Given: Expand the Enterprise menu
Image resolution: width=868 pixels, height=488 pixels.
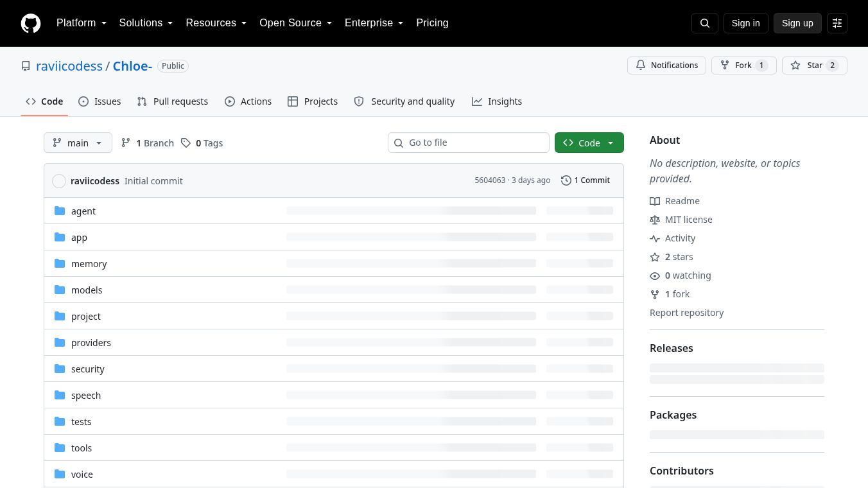Looking at the screenshot, I should [x=374, y=23].
